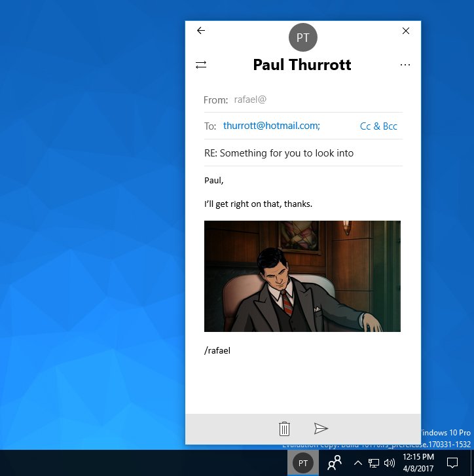Click the From rafael@ address field
The width and height of the screenshot is (474, 476).
tap(250, 100)
